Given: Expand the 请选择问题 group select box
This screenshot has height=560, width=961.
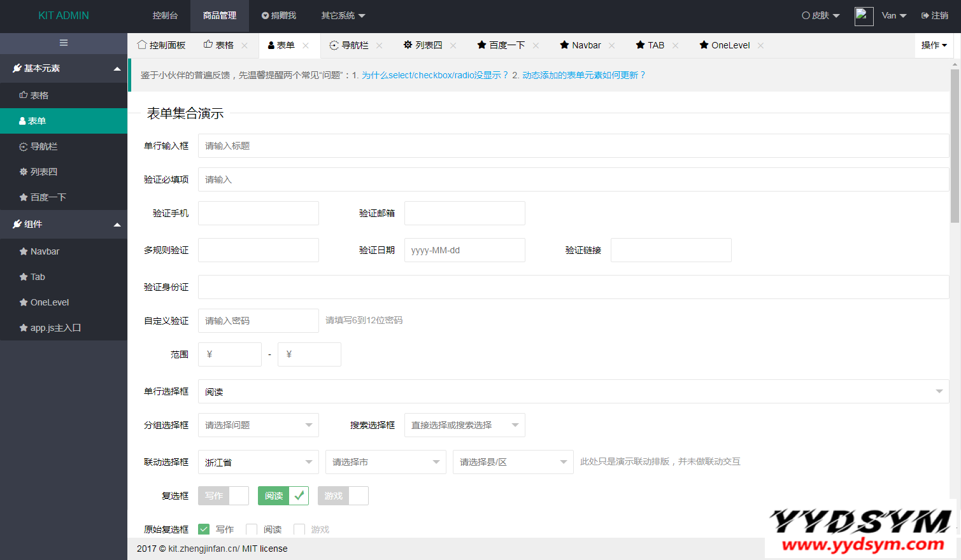Looking at the screenshot, I should 258,425.
